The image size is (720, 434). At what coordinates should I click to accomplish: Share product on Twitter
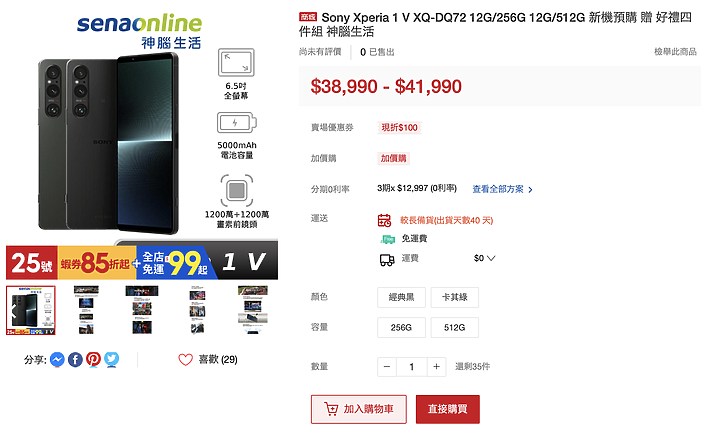(112, 359)
